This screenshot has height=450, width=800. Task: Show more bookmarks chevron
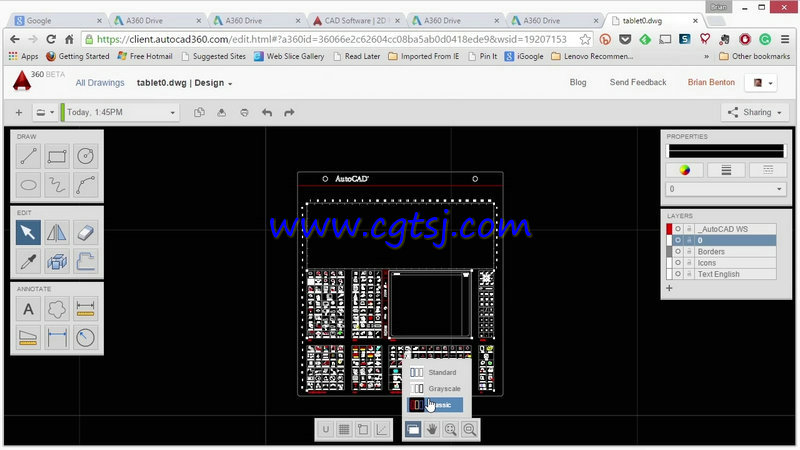(x=706, y=57)
